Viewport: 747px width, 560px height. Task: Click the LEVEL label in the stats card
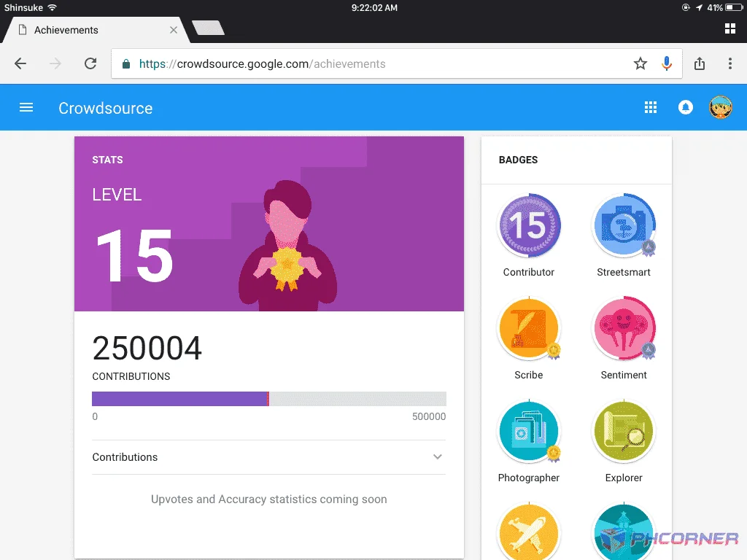[117, 194]
